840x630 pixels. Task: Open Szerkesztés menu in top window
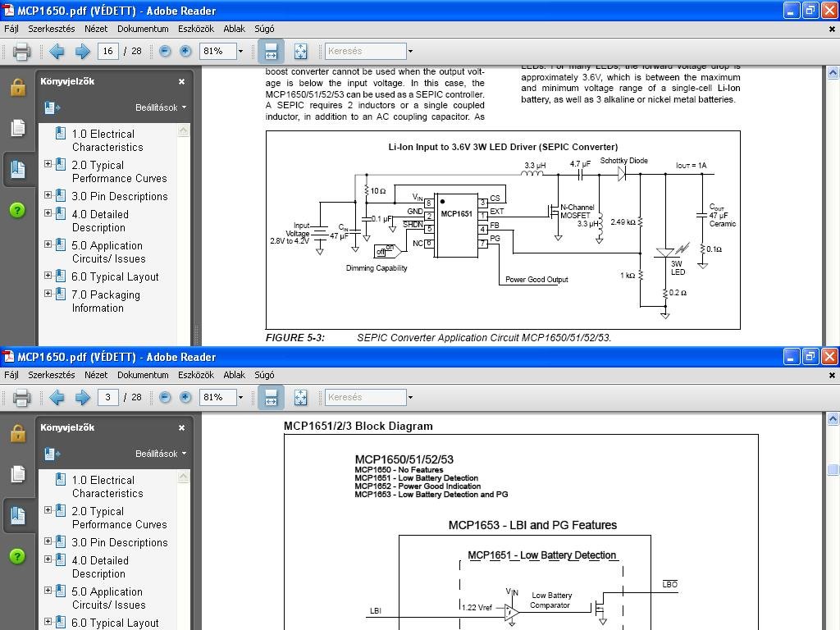point(52,29)
